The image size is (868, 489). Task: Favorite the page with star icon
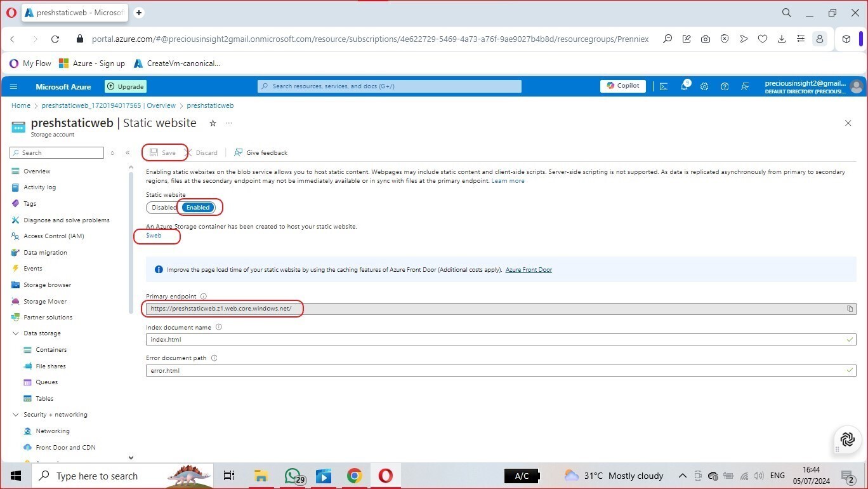click(213, 123)
